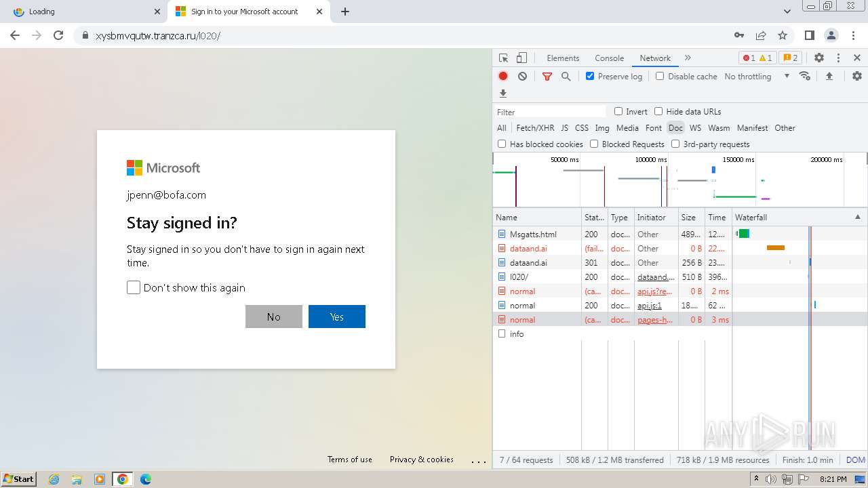Image resolution: width=868 pixels, height=488 pixels.
Task: Open network conditions wifi icon
Action: (805, 77)
